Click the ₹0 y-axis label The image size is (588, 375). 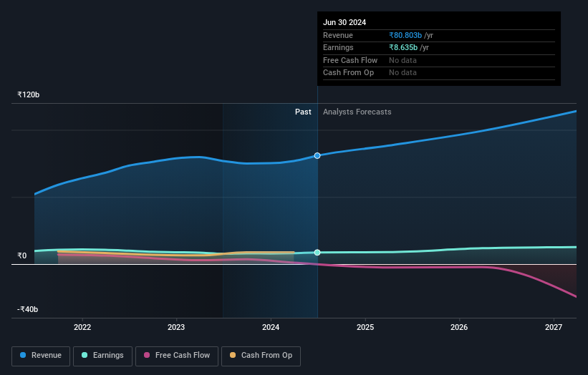pyautogui.click(x=21, y=256)
